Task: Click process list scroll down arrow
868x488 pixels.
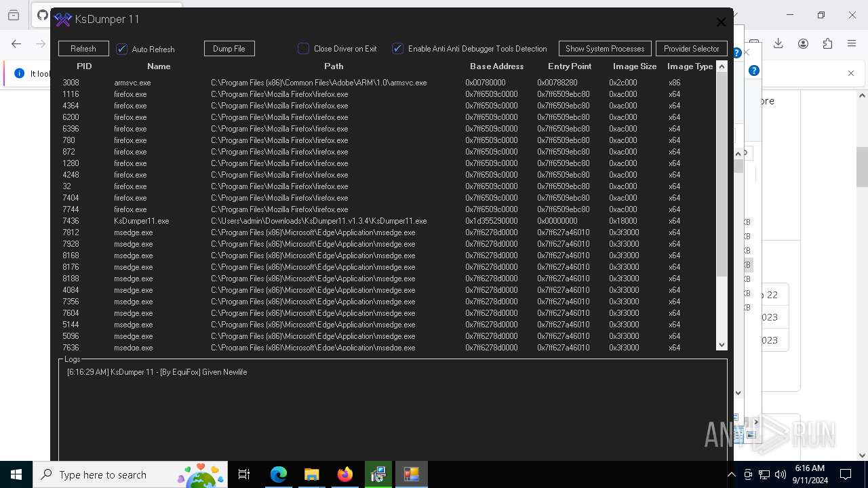Action: pyautogui.click(x=722, y=345)
